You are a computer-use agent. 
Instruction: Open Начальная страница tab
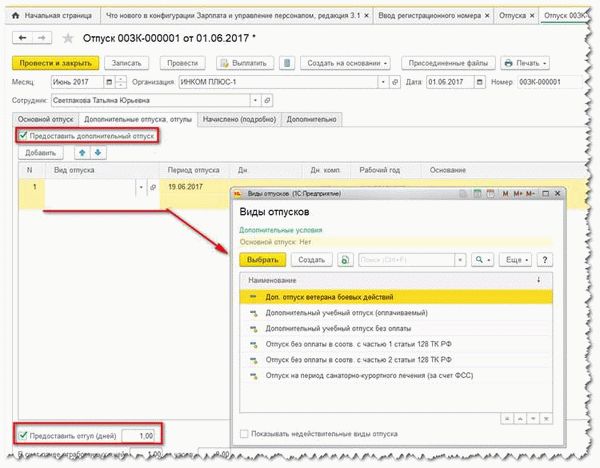click(53, 16)
